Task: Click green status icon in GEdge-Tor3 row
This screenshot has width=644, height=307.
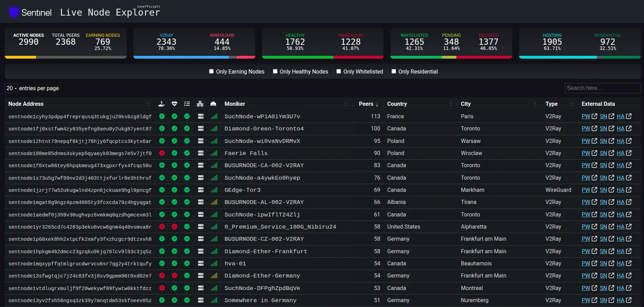Action: pos(162,190)
